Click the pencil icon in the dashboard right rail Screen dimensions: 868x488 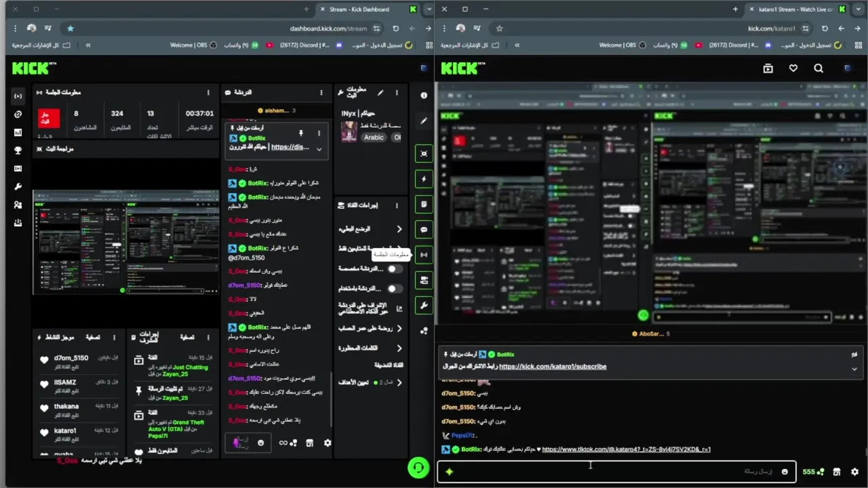click(424, 121)
